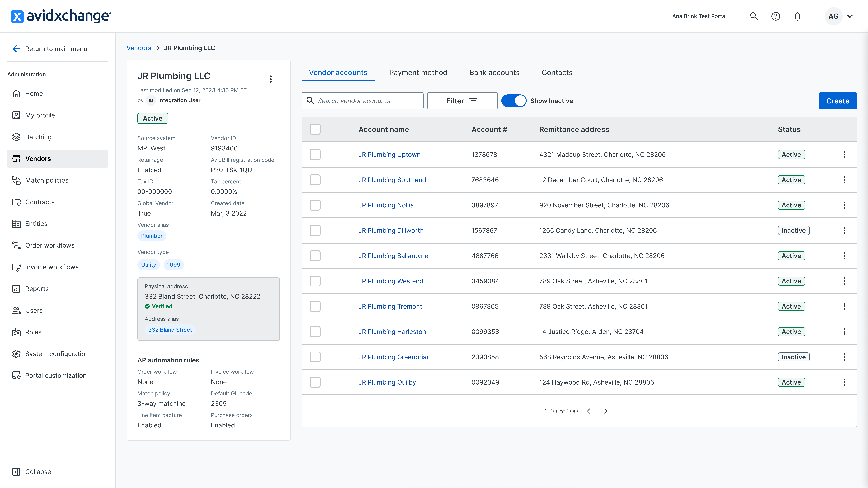
Task: Open row actions for JR Plumbing Southend
Action: [x=844, y=180]
